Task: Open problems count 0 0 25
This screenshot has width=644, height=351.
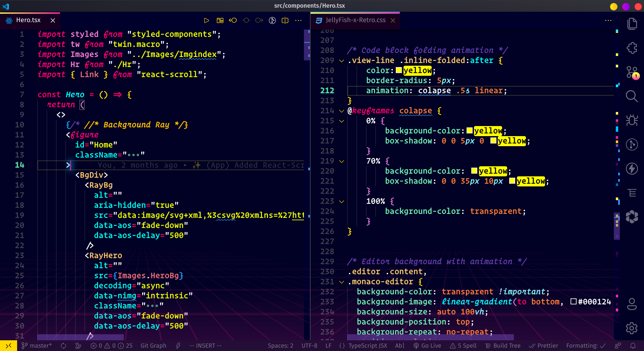Action: tap(112, 346)
